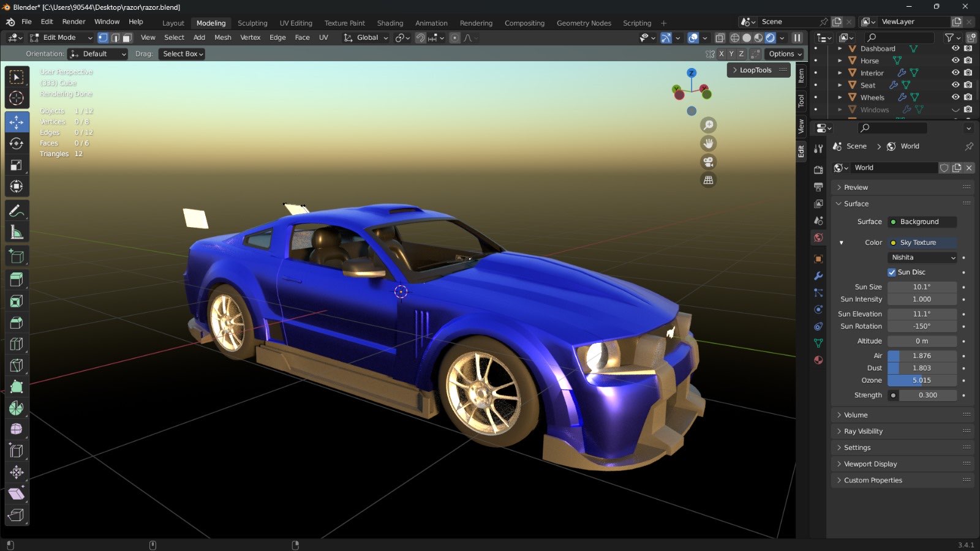Screen dimensions: 980x551
Task: Switch viewport to wireframe shading
Action: tap(734, 38)
